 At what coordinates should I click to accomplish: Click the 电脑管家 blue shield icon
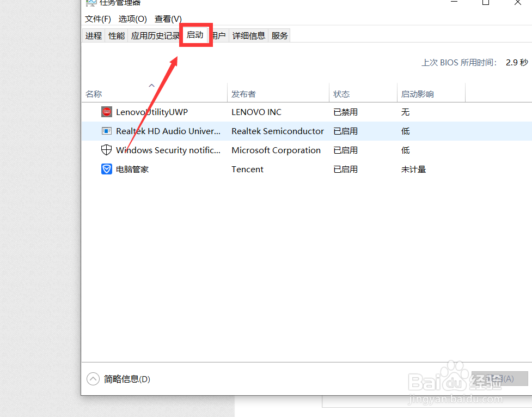(107, 169)
